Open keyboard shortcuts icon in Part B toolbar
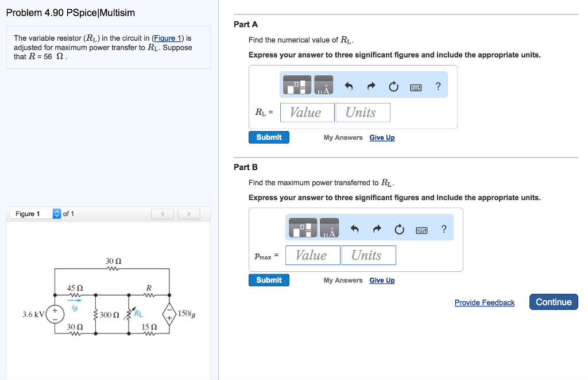 point(421,228)
